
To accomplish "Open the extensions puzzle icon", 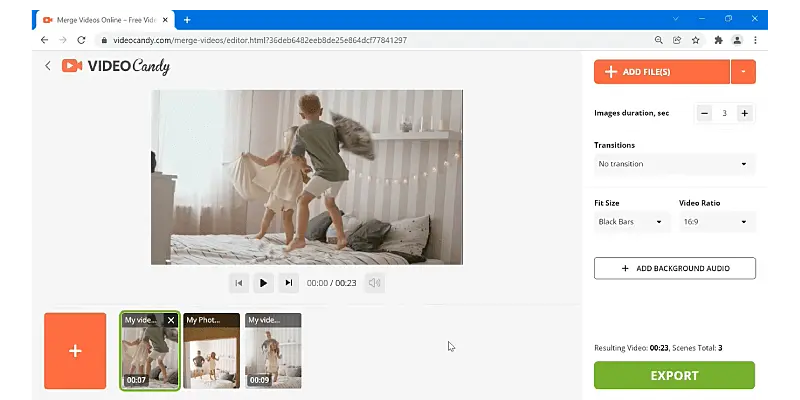I will point(718,40).
